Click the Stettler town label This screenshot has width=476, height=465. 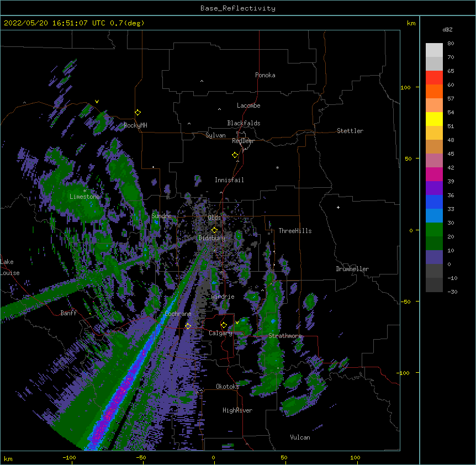pos(350,131)
